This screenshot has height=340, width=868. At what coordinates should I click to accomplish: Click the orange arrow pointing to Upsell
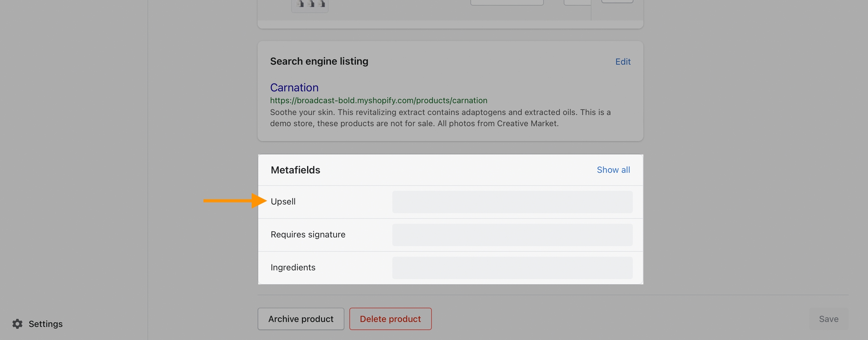pyautogui.click(x=234, y=201)
